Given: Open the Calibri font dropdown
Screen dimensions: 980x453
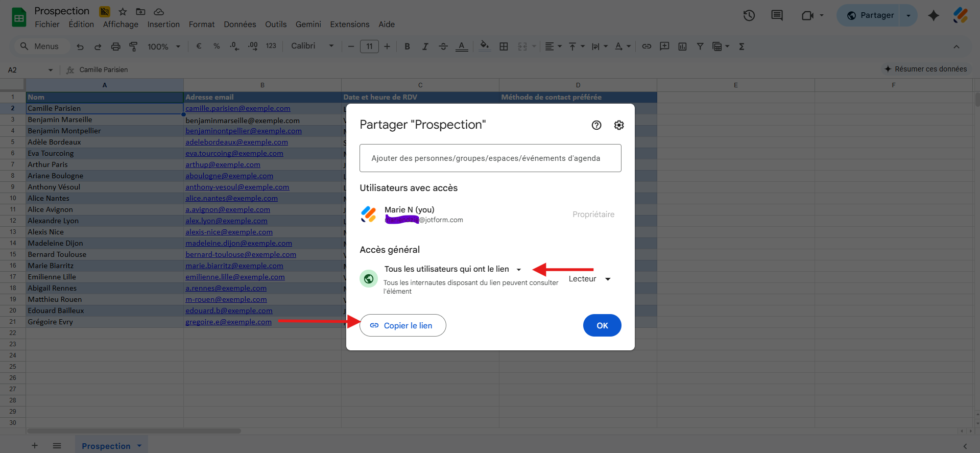Looking at the screenshot, I should tap(312, 46).
